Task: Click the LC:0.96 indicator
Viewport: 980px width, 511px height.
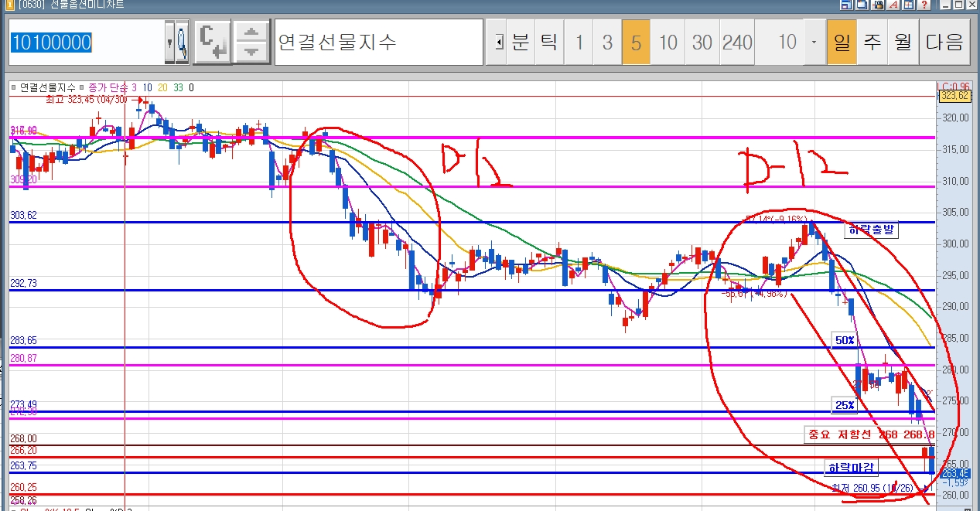Action: (x=953, y=86)
